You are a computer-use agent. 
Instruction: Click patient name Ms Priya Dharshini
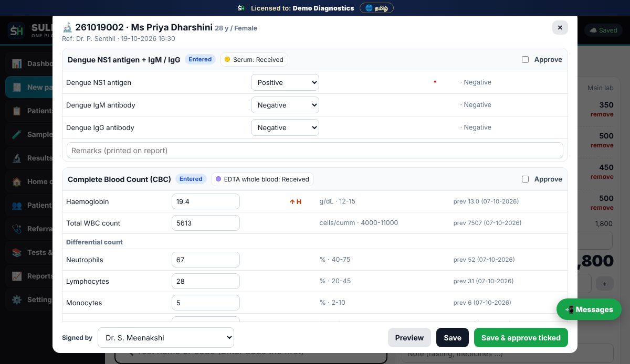tap(172, 27)
